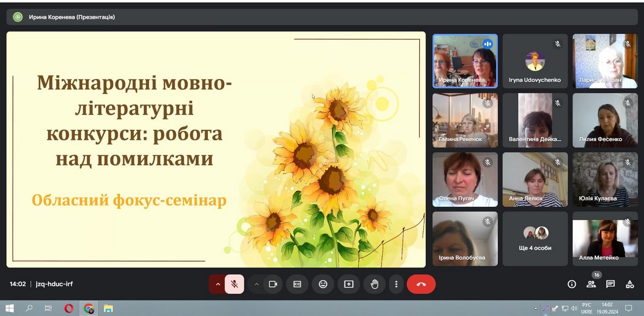Open Task View in the taskbar

point(48,308)
